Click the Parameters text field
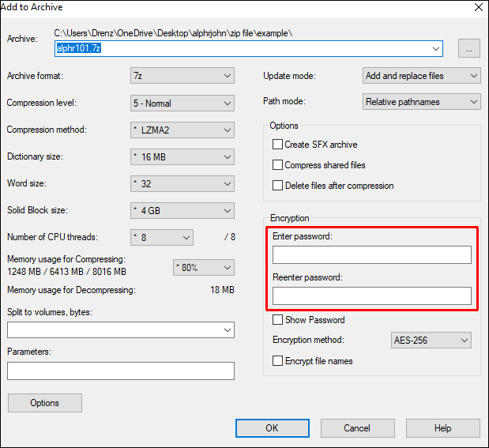The image size is (489, 448). 121,371
